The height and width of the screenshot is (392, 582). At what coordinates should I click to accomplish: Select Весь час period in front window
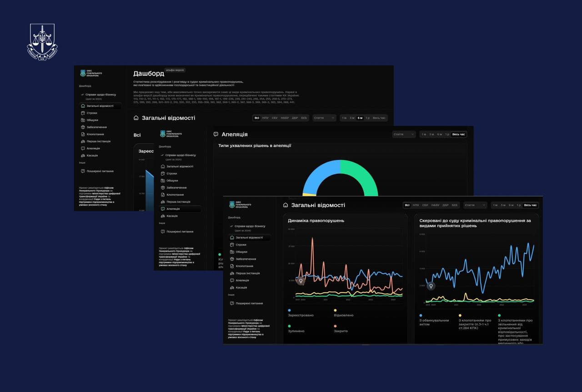pyautogui.click(x=530, y=205)
